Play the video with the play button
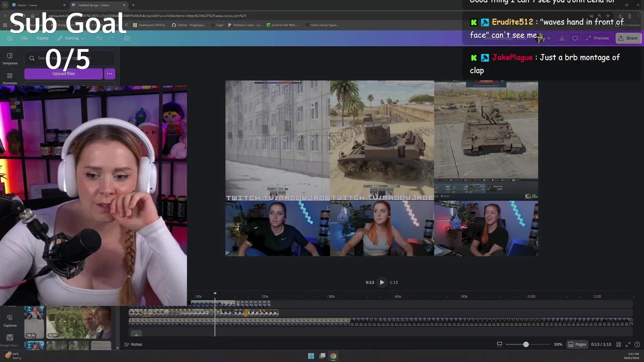Screen dimensions: 644x362 [382, 283]
